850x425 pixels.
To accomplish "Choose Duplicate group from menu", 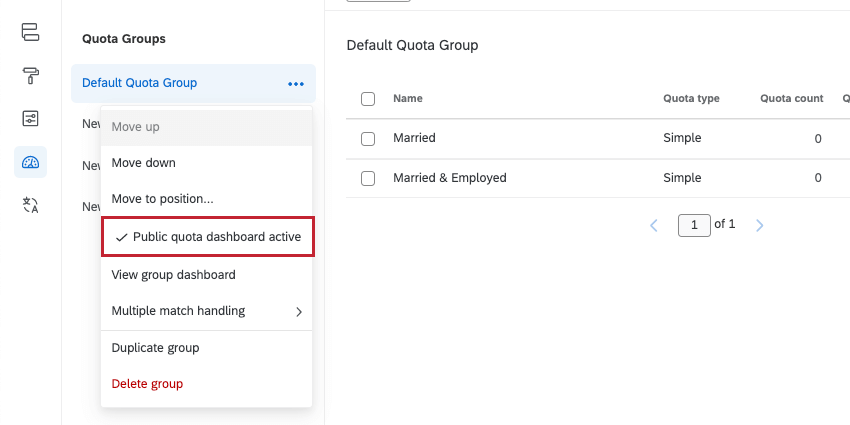I will point(155,348).
